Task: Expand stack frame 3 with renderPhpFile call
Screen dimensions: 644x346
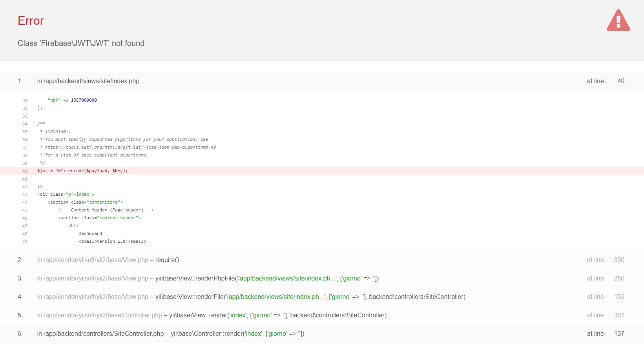Action: click(x=322, y=279)
